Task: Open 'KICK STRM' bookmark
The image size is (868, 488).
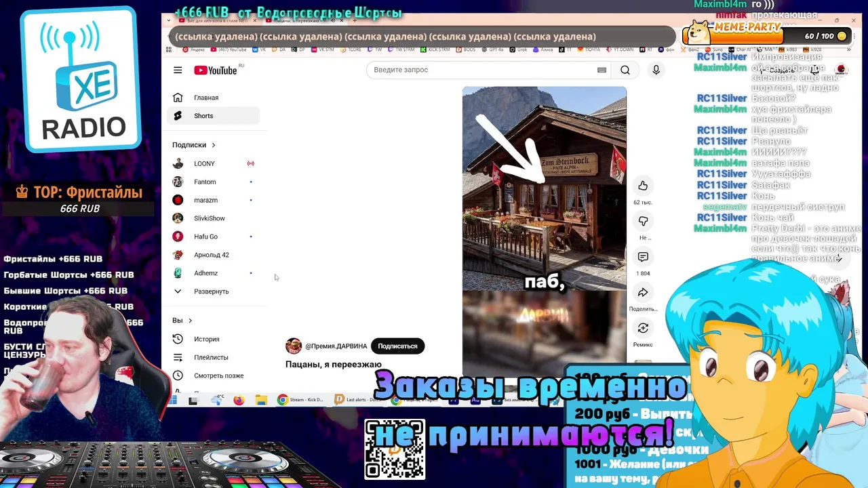Action: pos(435,49)
